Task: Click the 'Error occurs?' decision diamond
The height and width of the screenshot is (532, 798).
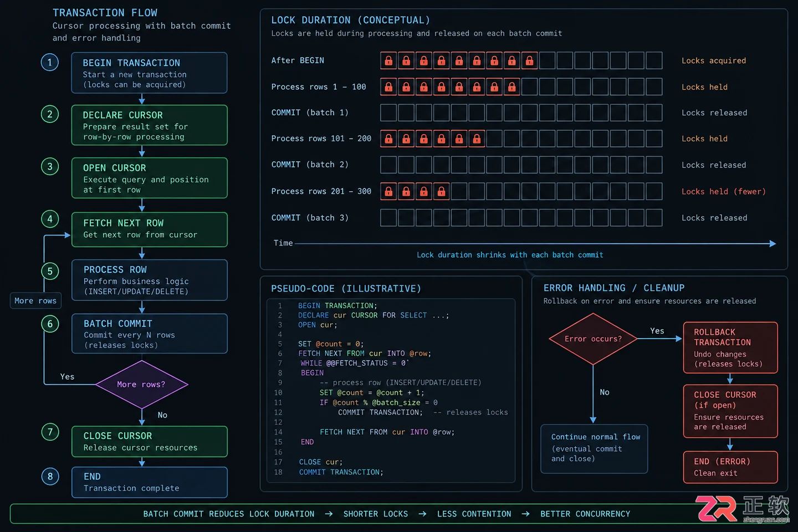Action: 593,339
